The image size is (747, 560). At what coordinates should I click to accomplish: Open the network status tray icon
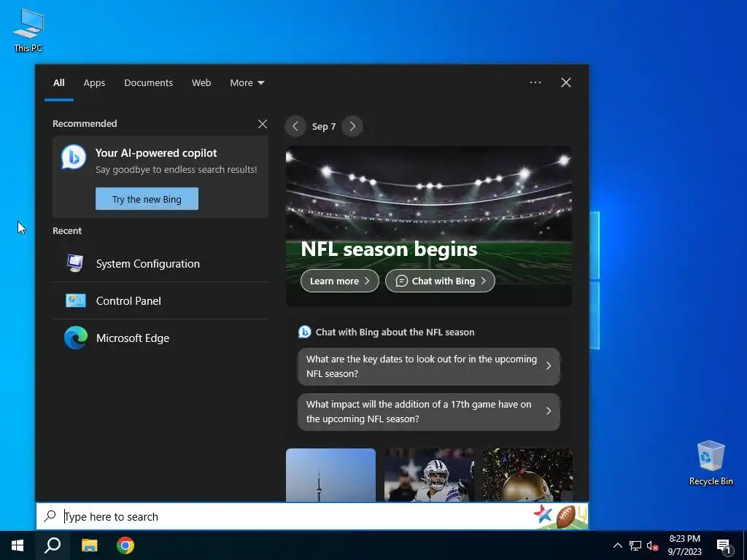pos(635,545)
